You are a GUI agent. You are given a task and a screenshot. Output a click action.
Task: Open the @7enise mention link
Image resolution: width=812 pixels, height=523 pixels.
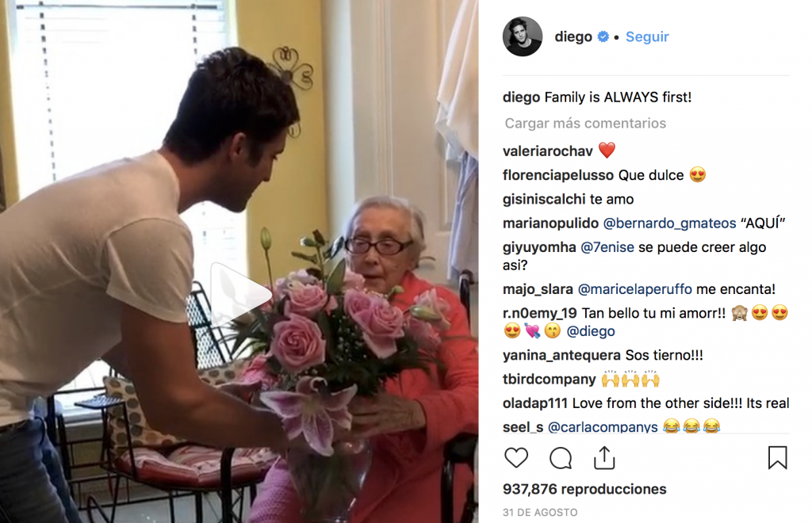coord(607,247)
